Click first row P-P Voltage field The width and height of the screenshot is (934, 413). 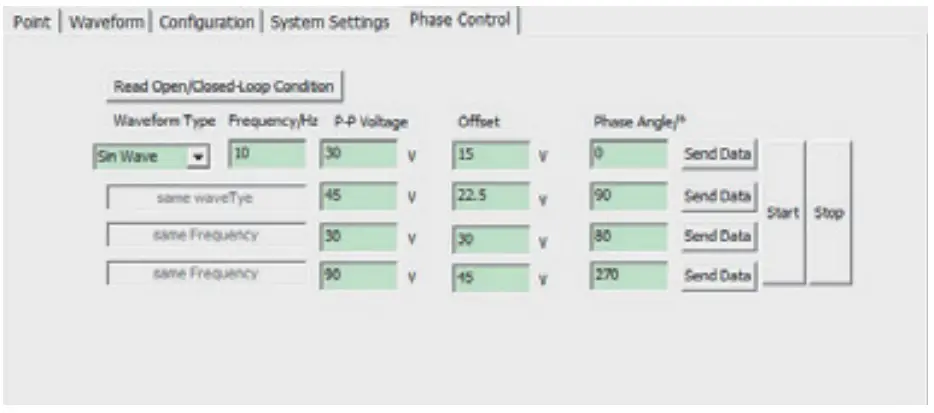(357, 155)
